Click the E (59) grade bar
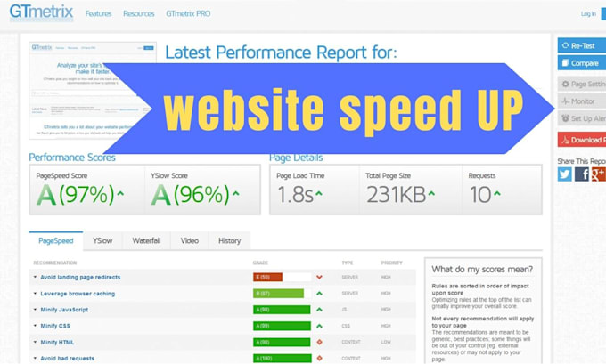Screen dimensions: 606x364 click(268, 277)
